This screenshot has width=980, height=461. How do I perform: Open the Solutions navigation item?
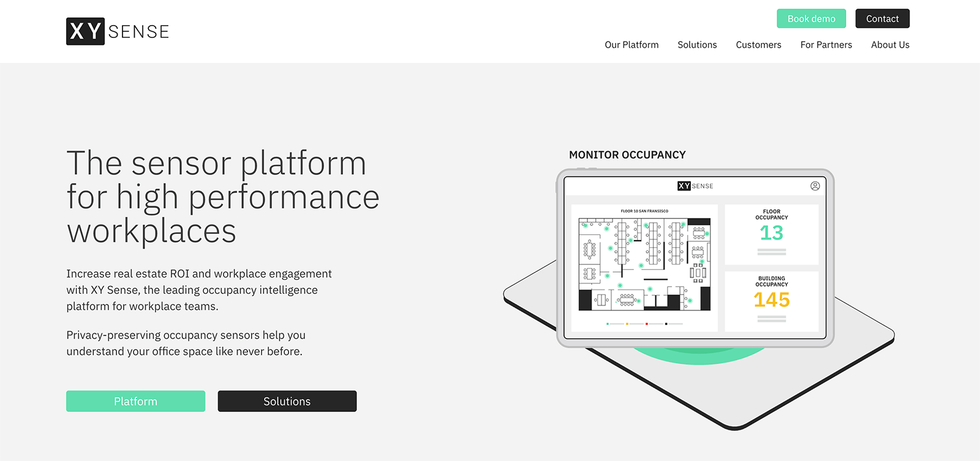[x=697, y=45]
